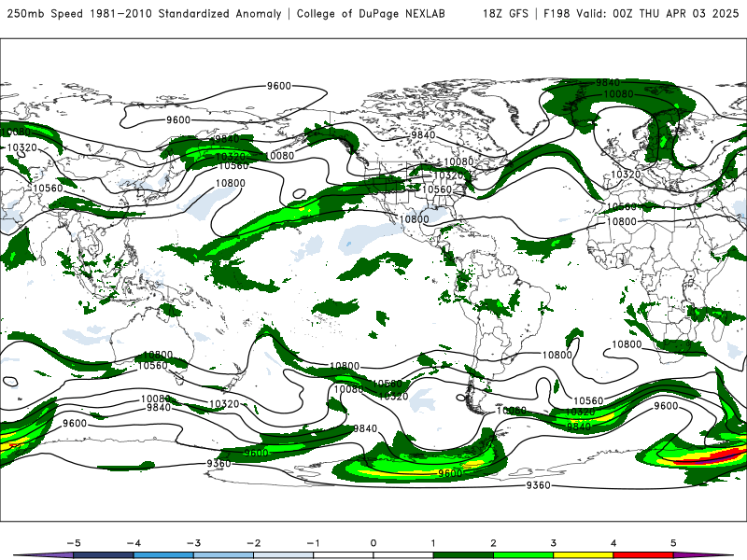Pick the dark navy -5 to -4 colorbar segment
Screen dimensions: 747x560
(104, 555)
